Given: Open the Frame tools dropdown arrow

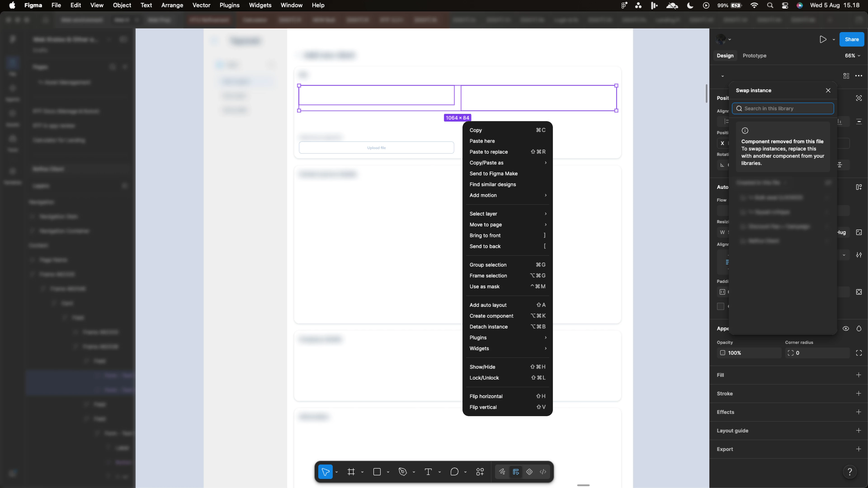Looking at the screenshot, I should click(x=362, y=472).
